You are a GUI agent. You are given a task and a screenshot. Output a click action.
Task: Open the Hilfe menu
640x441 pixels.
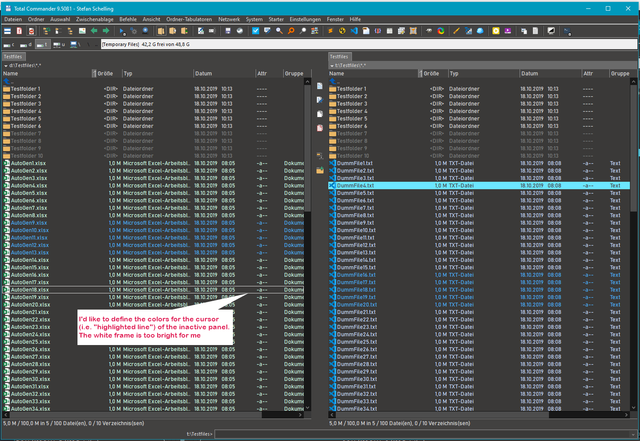pyautogui.click(x=355, y=19)
